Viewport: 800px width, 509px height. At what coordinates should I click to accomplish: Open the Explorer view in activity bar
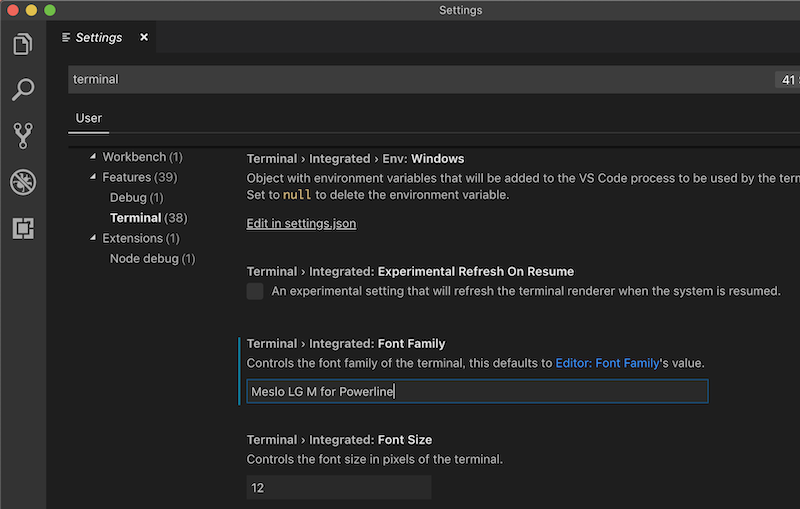click(x=22, y=45)
